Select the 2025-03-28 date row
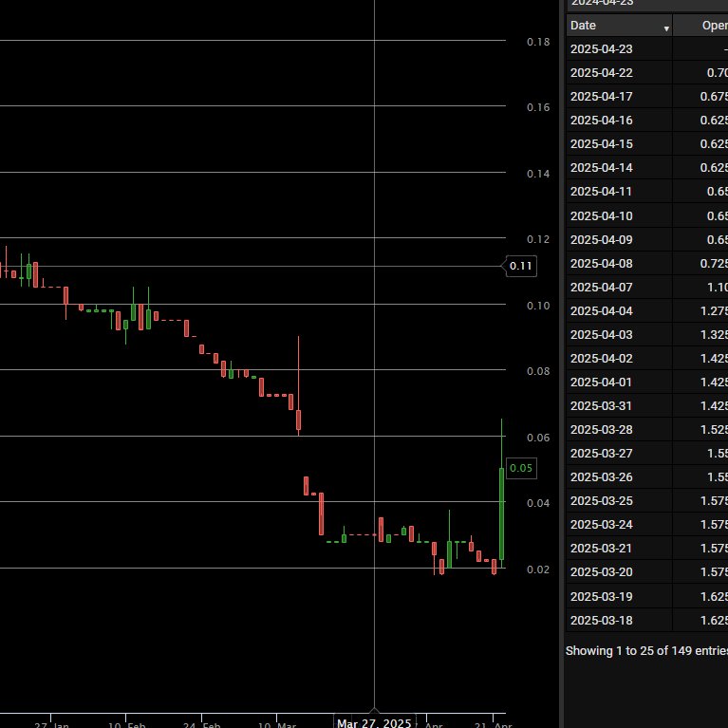The height and width of the screenshot is (728, 728). coord(647,428)
